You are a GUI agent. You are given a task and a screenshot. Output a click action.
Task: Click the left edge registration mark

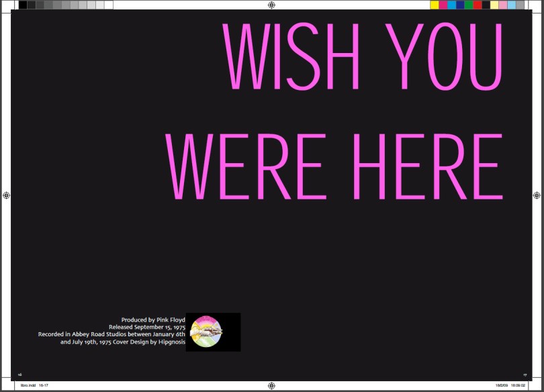[x=6, y=195]
